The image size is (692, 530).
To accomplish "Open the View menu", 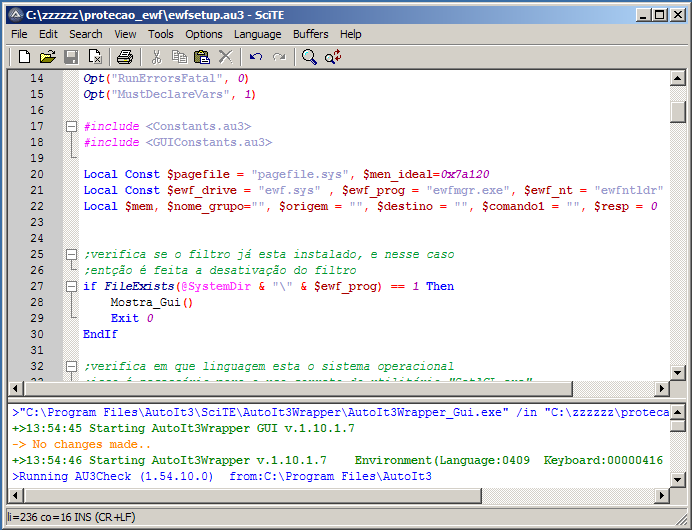I will (125, 34).
